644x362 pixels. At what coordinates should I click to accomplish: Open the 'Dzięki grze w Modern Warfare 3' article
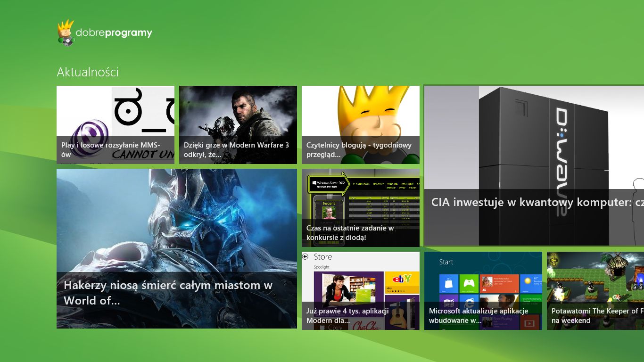tap(238, 125)
